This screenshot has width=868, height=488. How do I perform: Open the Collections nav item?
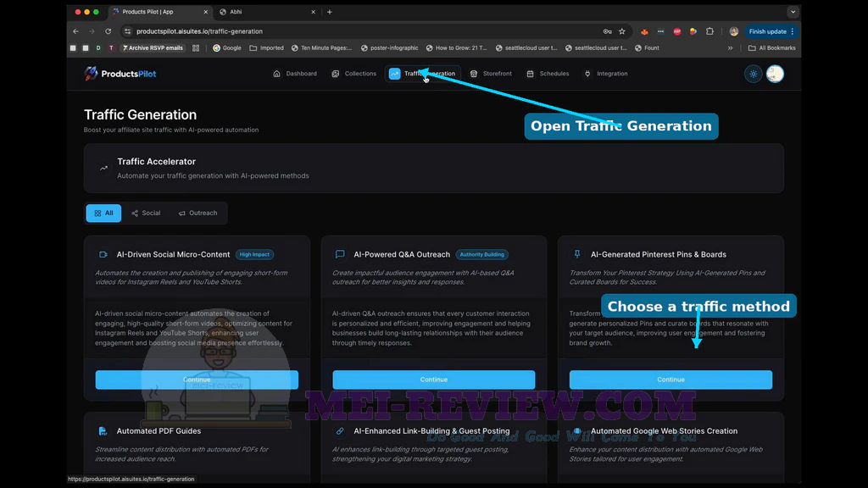(x=353, y=74)
